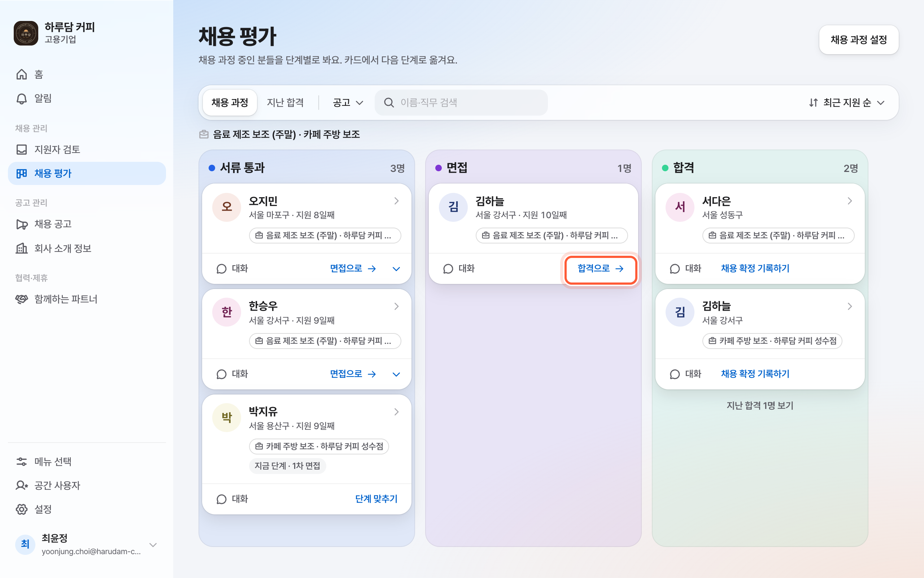Screen dimensions: 924x578
Task: Open 오지민 details via right chevron
Action: pyautogui.click(x=396, y=201)
